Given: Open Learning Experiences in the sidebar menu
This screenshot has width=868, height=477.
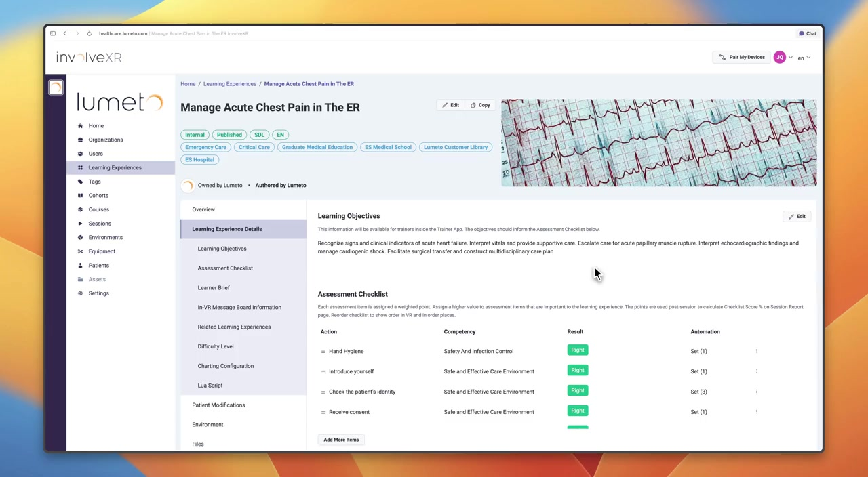Looking at the screenshot, I should [121, 167].
